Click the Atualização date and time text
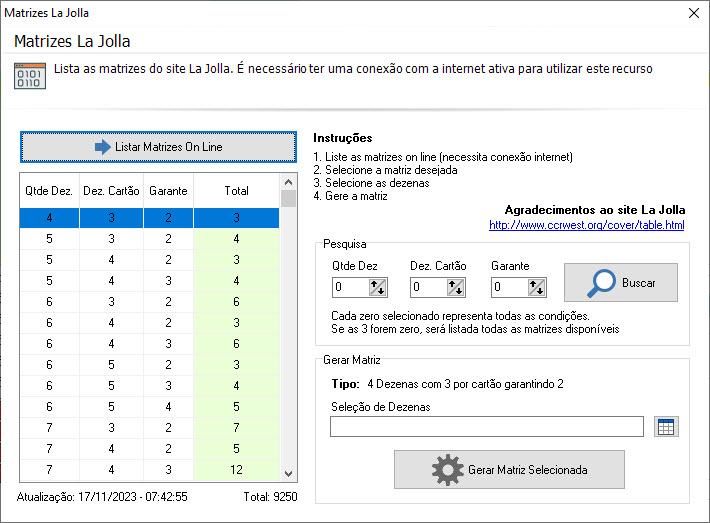This screenshot has height=523, width=710. [102, 497]
